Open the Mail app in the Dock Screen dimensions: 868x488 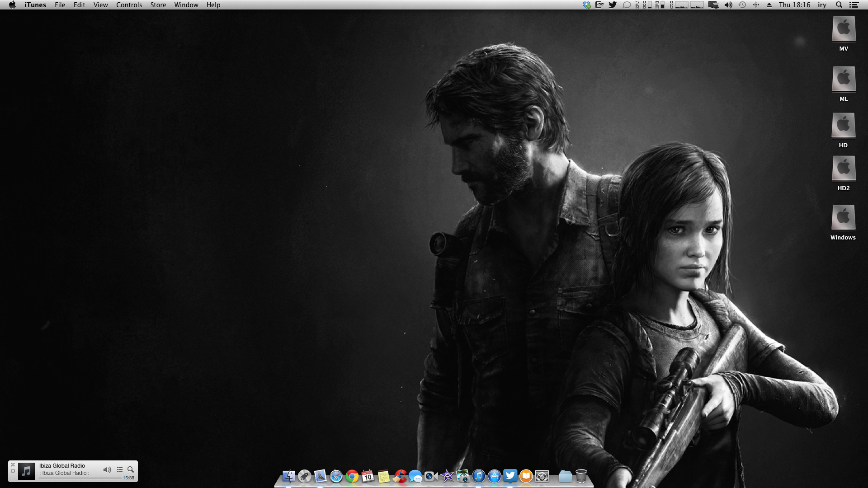click(320, 476)
